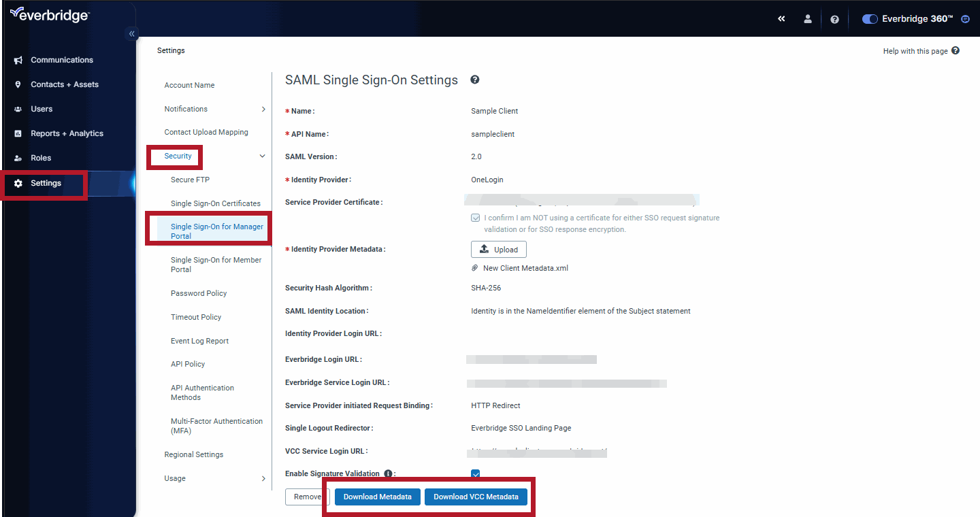Open Timeout Policy settings
The height and width of the screenshot is (517, 980).
(x=196, y=317)
